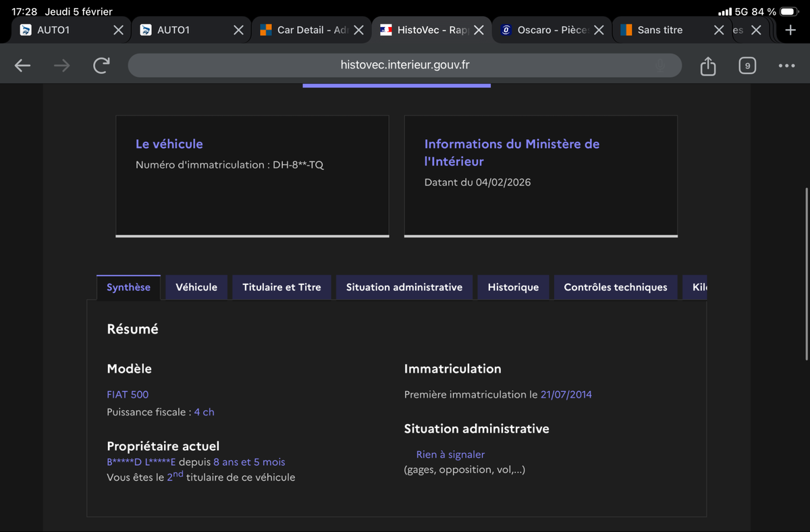Show the open tabs counter

click(747, 65)
